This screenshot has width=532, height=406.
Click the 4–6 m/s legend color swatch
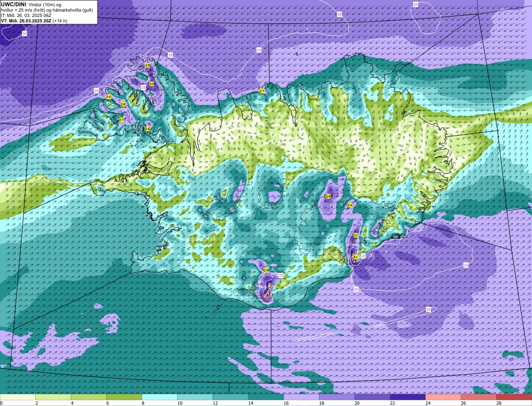[x=89, y=397]
